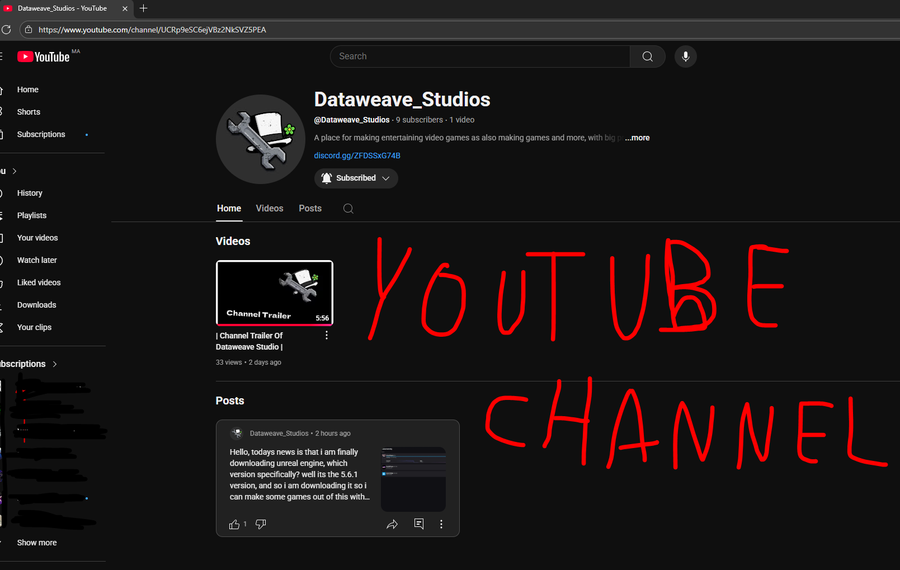Search within channel using magnifier icon
The width and height of the screenshot is (900, 570).
(348, 208)
